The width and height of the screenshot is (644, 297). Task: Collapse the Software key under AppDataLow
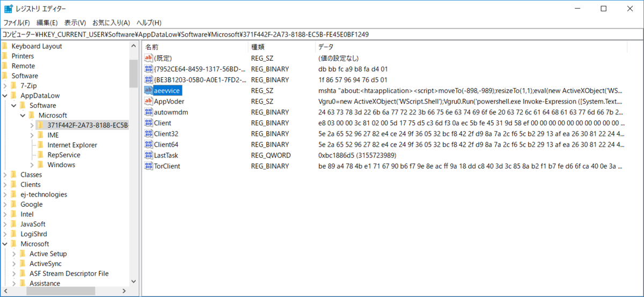tap(14, 105)
